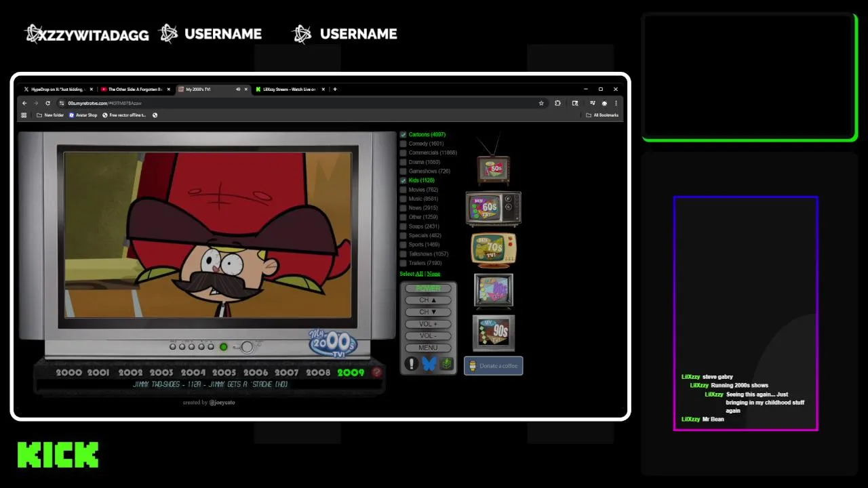Open the My 60s TV set icon

click(x=493, y=209)
